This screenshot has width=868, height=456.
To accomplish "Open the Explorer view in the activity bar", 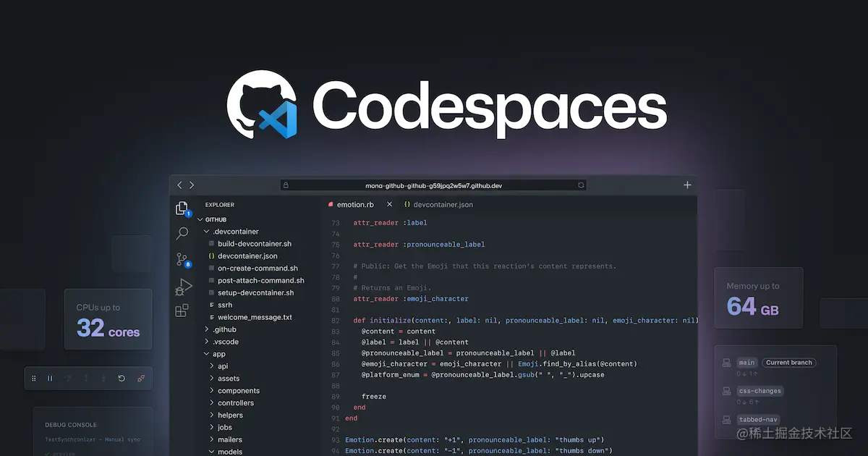I will click(182, 208).
